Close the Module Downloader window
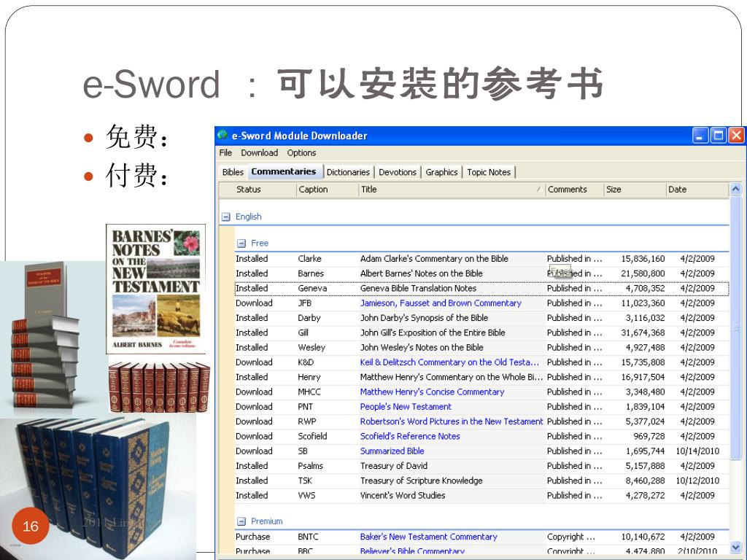747x560 pixels. 736,136
